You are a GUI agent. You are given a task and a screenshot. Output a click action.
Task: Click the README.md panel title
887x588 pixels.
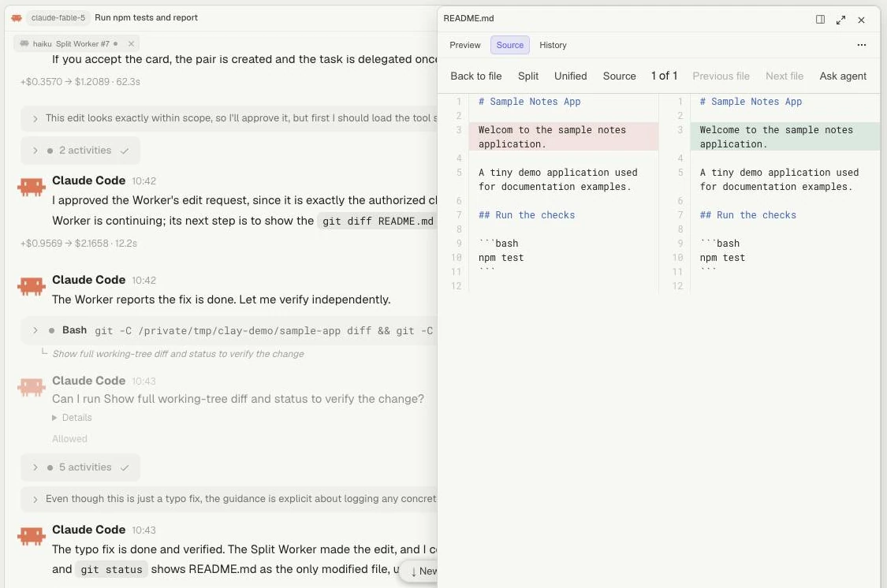click(x=468, y=18)
